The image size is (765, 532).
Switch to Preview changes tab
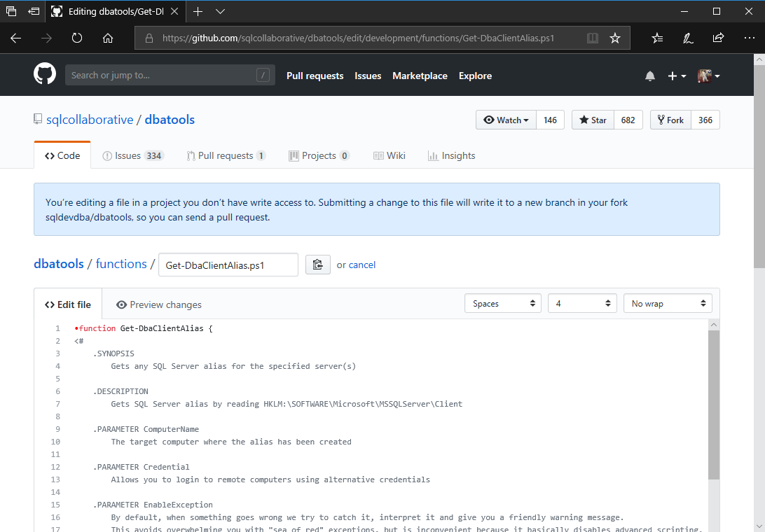coord(159,304)
